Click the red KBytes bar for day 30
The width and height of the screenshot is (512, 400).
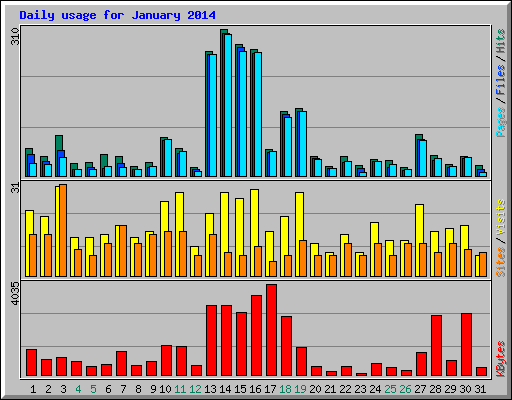[x=466, y=345]
